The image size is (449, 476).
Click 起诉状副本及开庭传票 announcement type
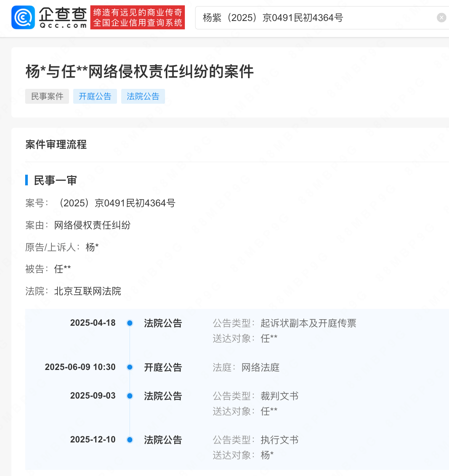click(x=308, y=323)
